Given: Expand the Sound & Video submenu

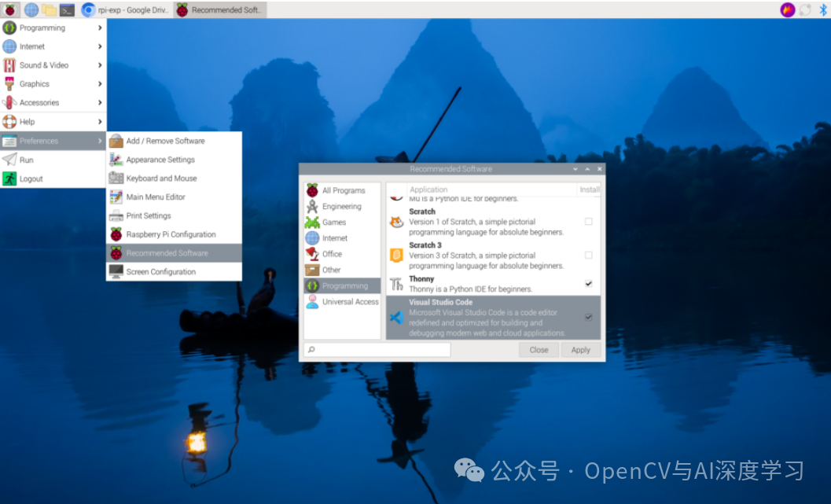Looking at the screenshot, I should coord(45,64).
